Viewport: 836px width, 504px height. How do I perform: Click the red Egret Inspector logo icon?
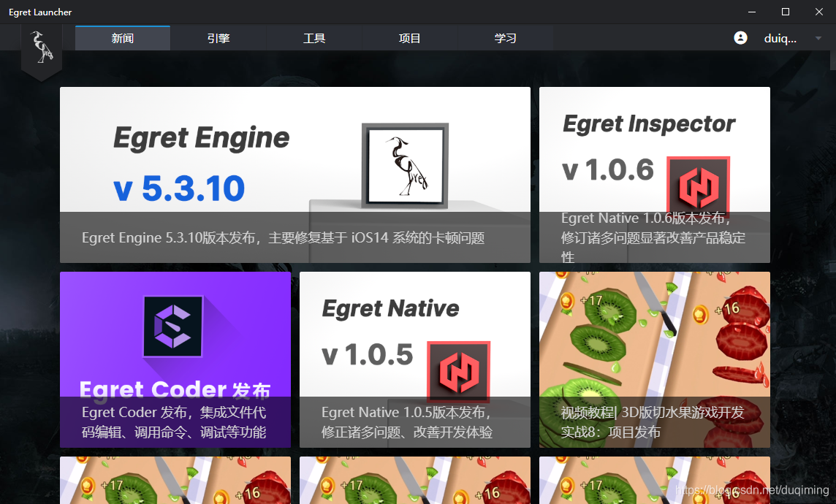(x=699, y=187)
